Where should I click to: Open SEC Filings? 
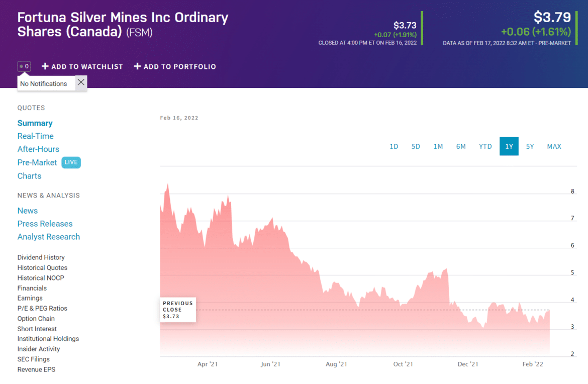32,359
